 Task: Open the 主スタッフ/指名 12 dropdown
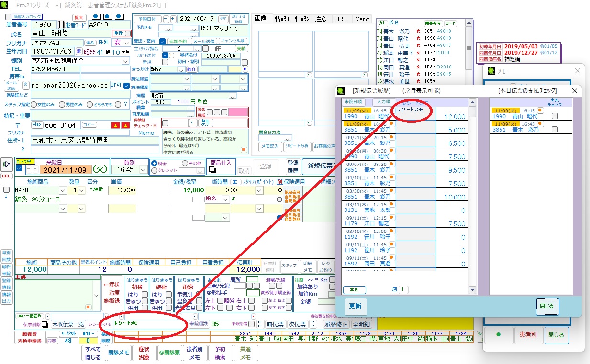[198, 48]
